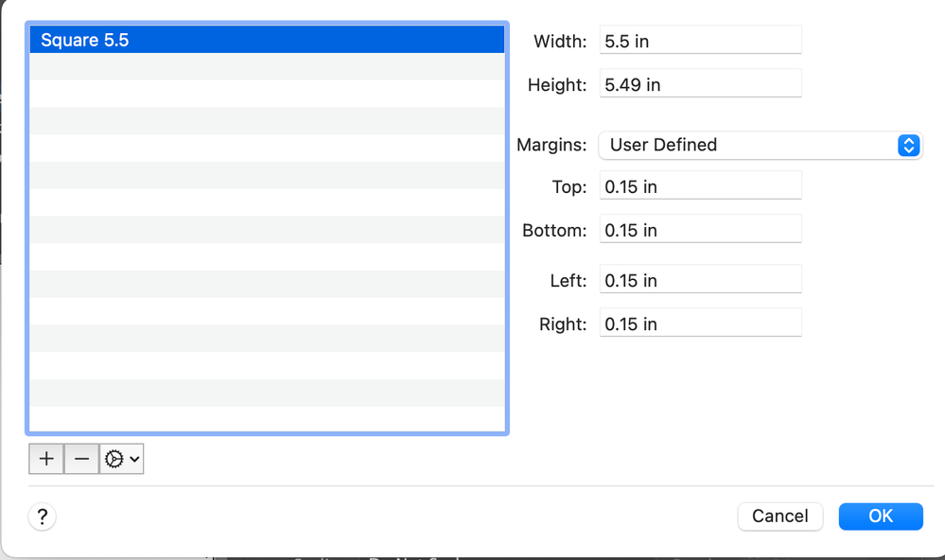The image size is (945, 560).
Task: Confirm settings with the OK button
Action: (x=880, y=516)
